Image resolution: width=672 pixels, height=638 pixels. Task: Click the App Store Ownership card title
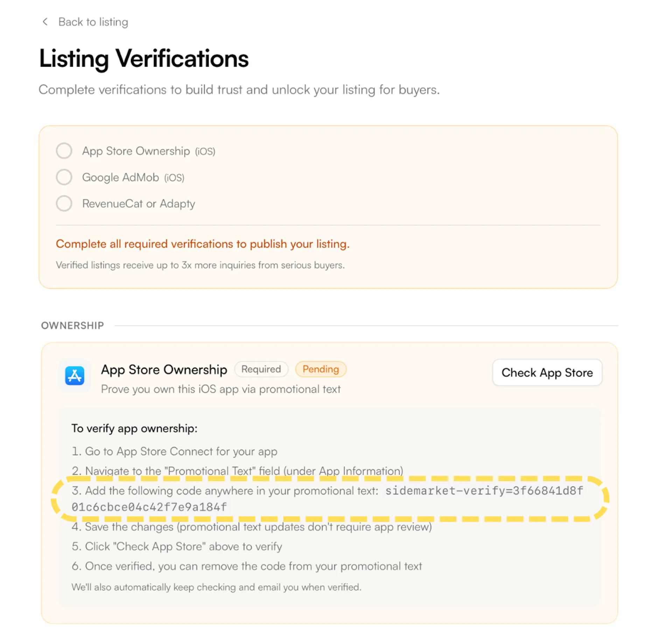coord(164,370)
